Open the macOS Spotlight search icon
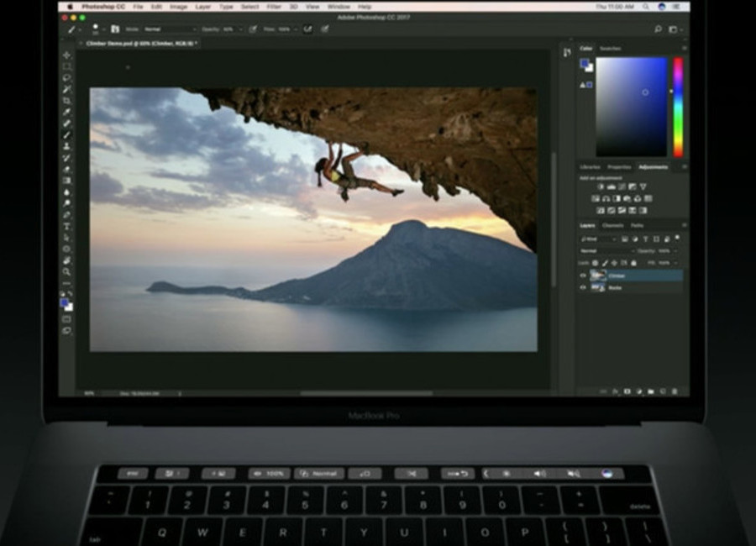The height and width of the screenshot is (546, 756). coord(646,7)
